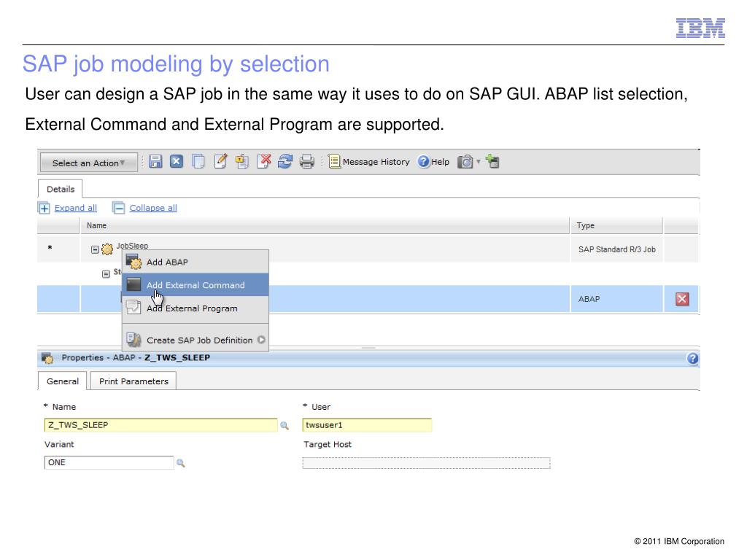
Task: Click the Collapse all link
Action: click(153, 208)
